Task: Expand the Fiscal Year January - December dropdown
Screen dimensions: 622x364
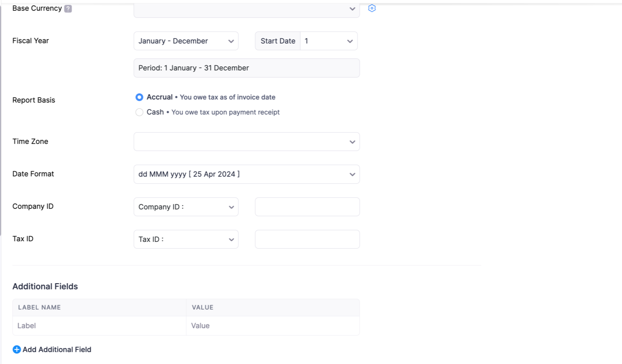Action: [186, 41]
